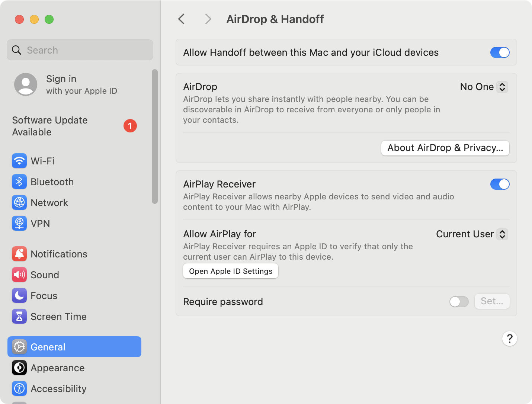This screenshot has width=532, height=404.
Task: Select Focus label in the sidebar
Action: tap(44, 296)
